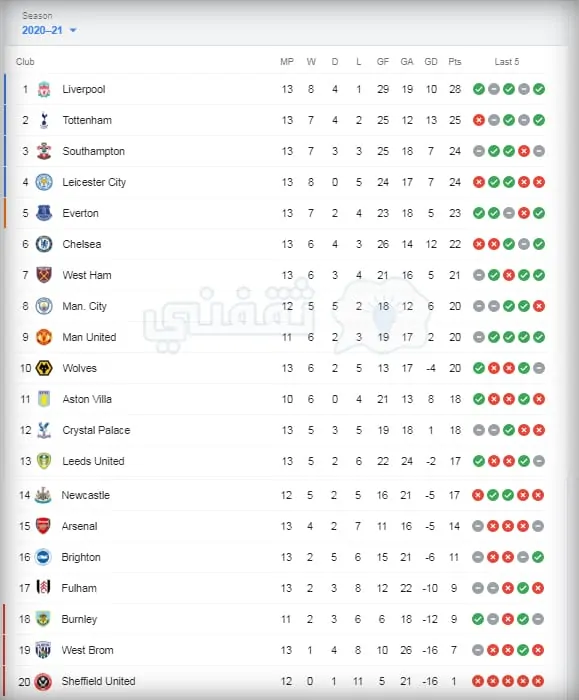579x700 pixels.
Task: Click the Sheffield United crest icon
Action: (43, 682)
